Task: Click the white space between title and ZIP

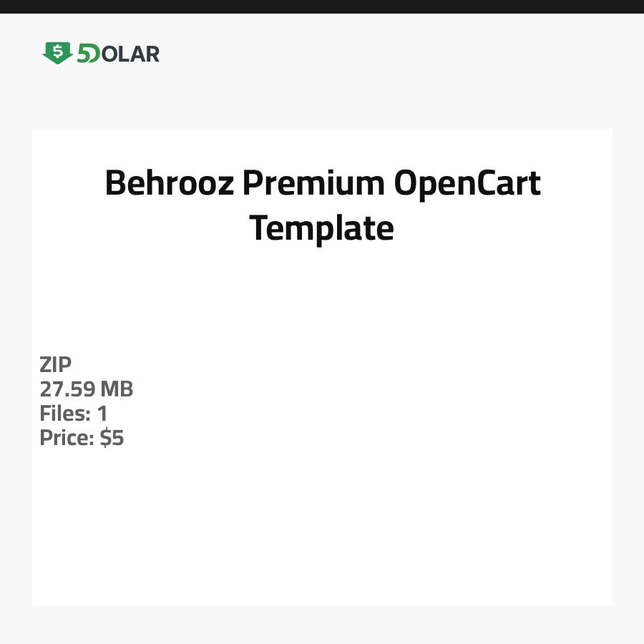Action: pyautogui.click(x=322, y=301)
